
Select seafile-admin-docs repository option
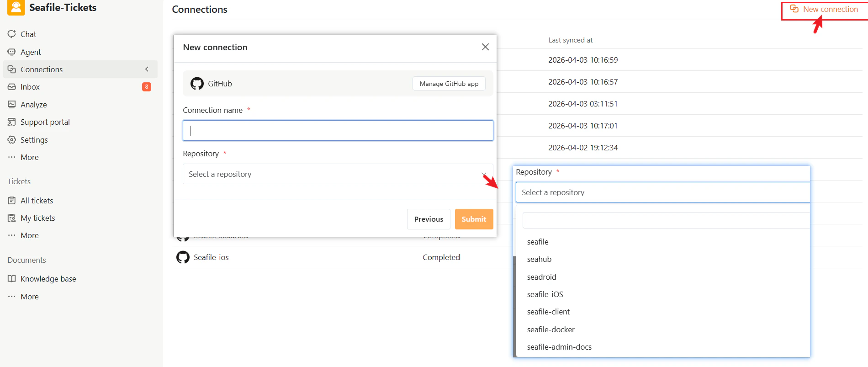tap(559, 347)
